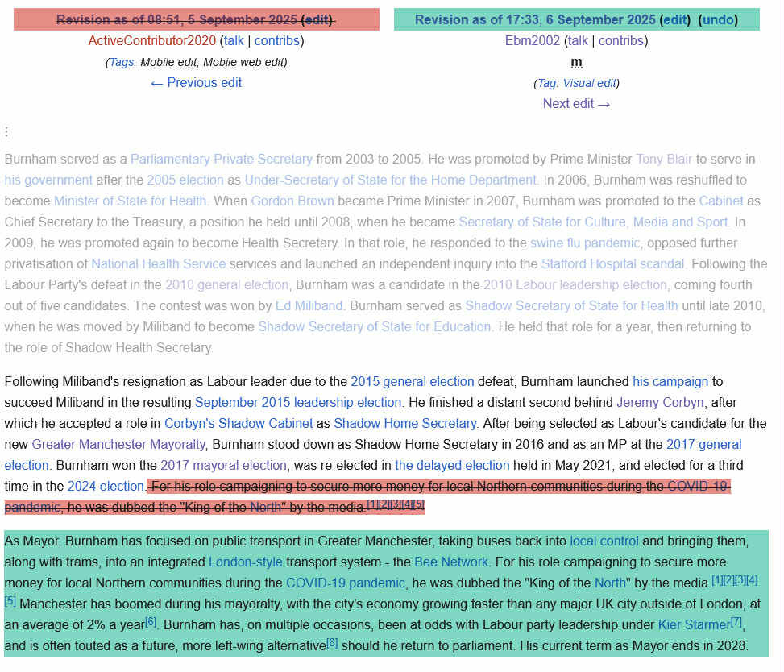
Task: Open Corbyn's Shadow Cabinet link
Action: click(x=239, y=424)
